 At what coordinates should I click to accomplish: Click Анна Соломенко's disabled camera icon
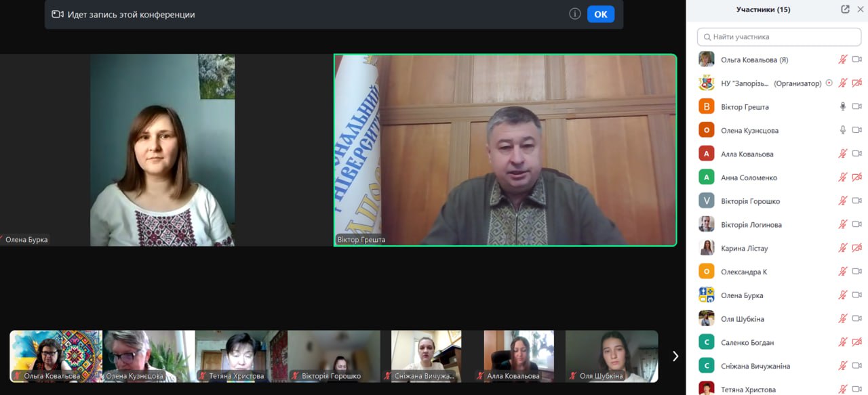(856, 178)
